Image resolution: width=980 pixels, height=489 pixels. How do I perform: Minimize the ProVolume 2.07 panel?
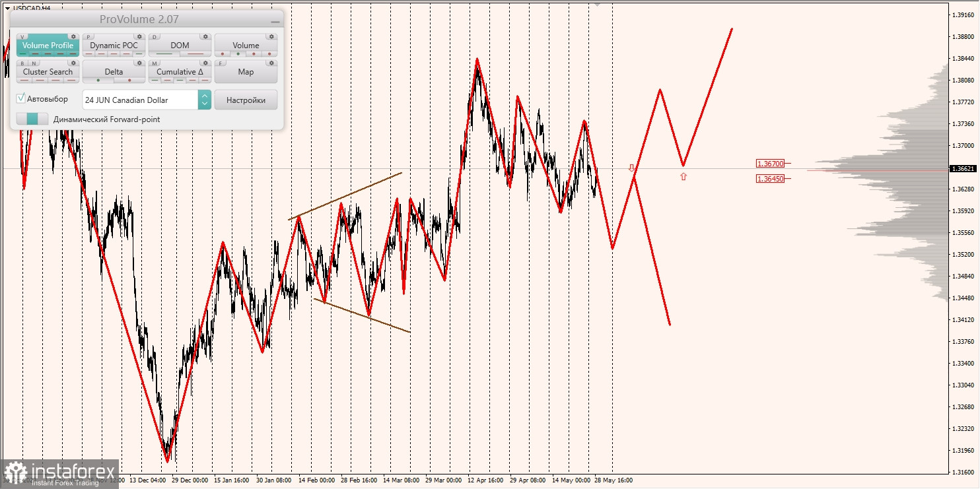[275, 22]
